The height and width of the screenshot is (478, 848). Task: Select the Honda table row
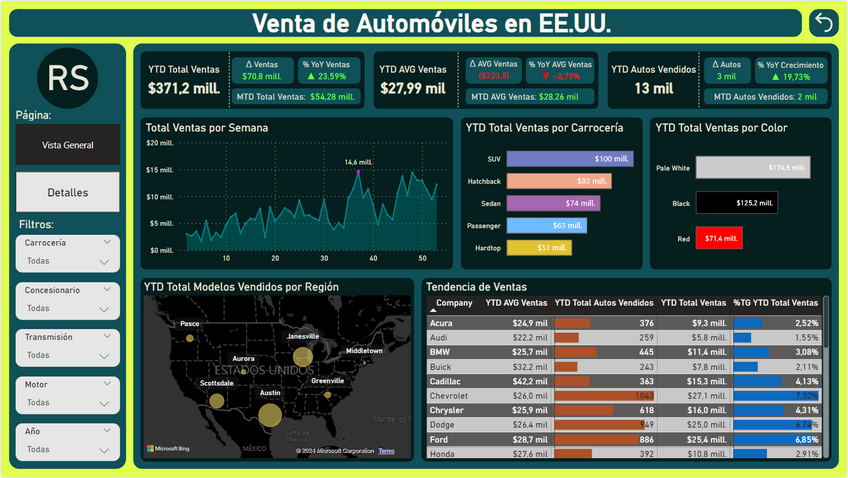coord(624,453)
